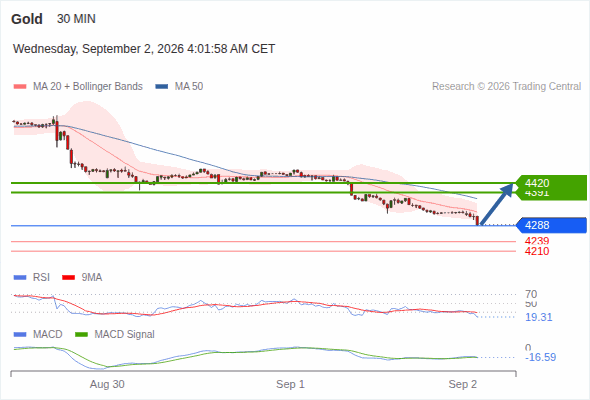Viewport: 590px width, 400px height.
Task: Click the 30 MIN timeframe label
Action: click(x=76, y=19)
